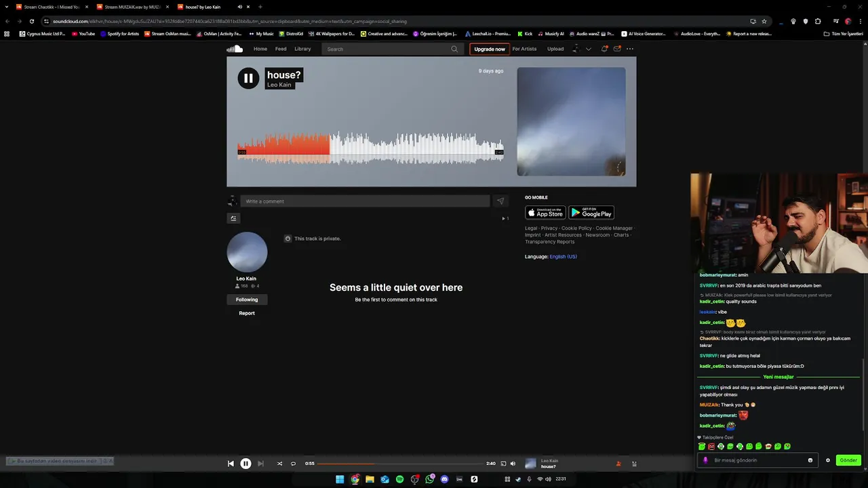Open the For Artists nav item
Image resolution: width=868 pixels, height=488 pixels.
(524, 49)
